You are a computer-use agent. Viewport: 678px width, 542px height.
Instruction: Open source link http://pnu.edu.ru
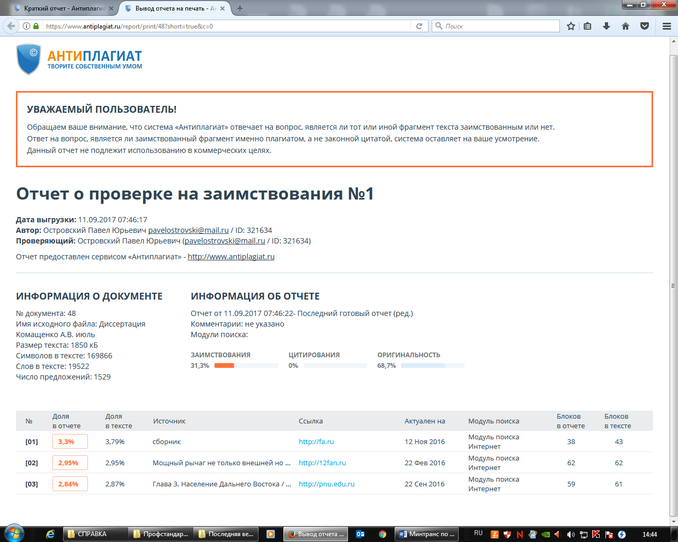coord(326,484)
